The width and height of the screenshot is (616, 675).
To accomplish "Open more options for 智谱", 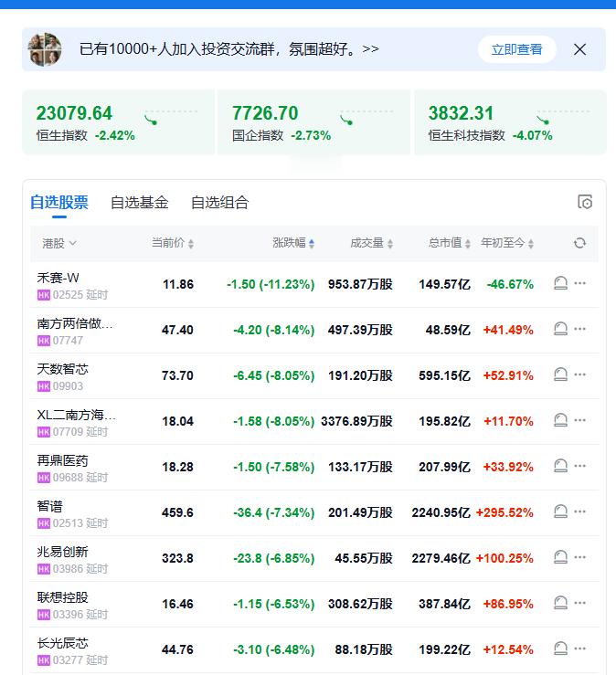I will [x=579, y=511].
